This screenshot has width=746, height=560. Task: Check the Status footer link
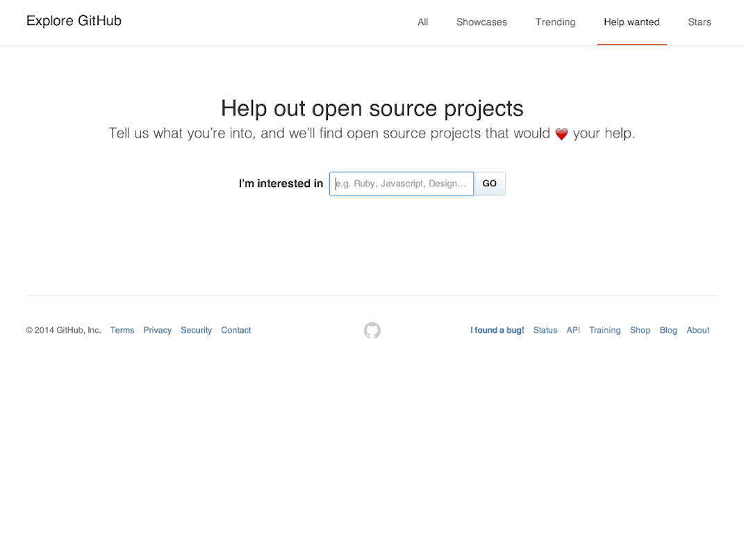pyautogui.click(x=545, y=331)
